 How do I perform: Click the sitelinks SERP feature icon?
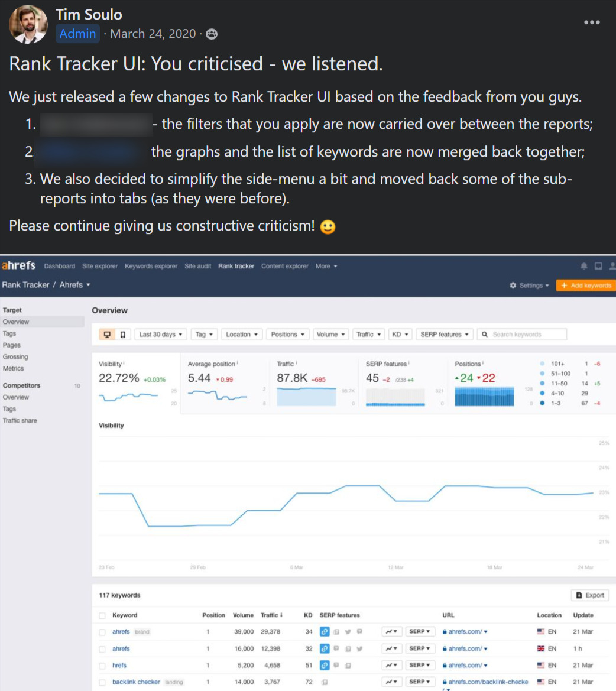tap(323, 631)
